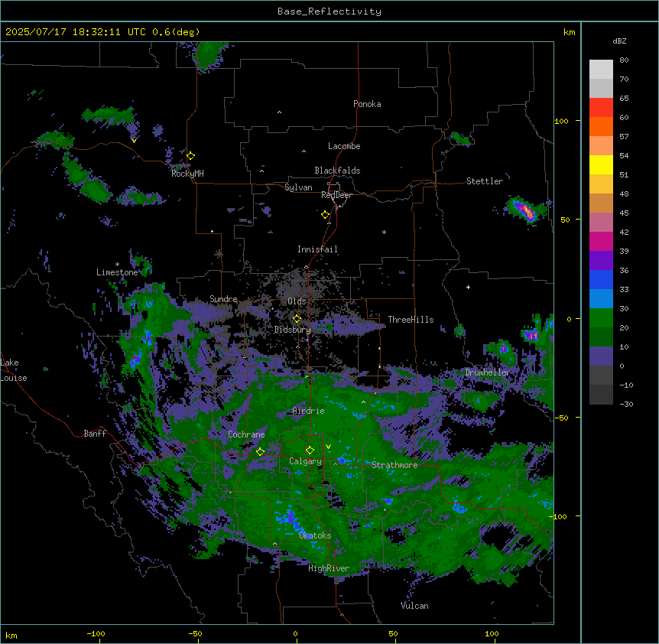Click the -50 tick on vertical axis

(561, 418)
